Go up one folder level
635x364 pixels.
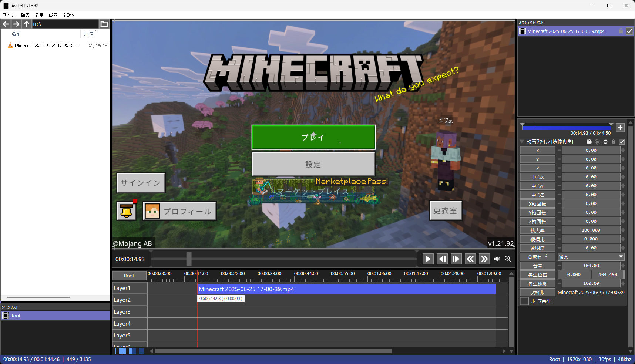[x=27, y=24]
